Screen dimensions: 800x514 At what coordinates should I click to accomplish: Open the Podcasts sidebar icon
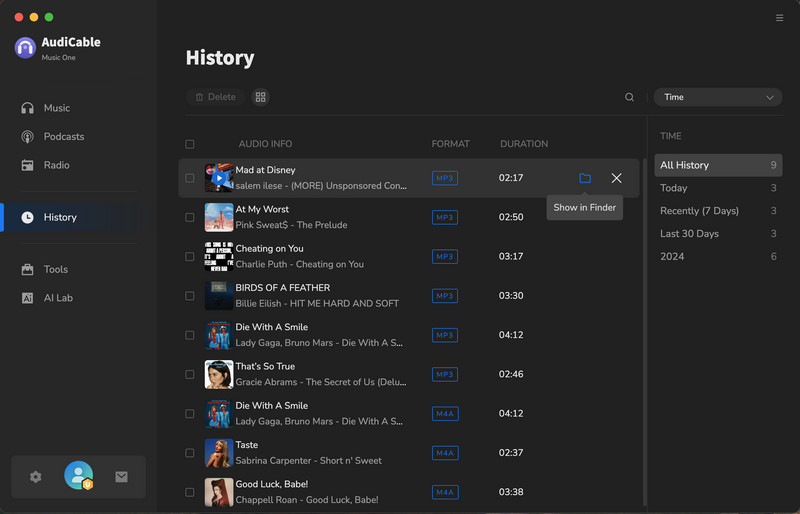point(28,136)
